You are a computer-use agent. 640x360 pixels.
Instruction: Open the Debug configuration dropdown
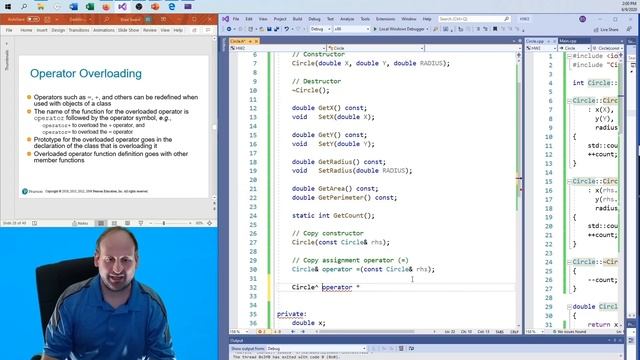pyautogui.click(x=320, y=29)
